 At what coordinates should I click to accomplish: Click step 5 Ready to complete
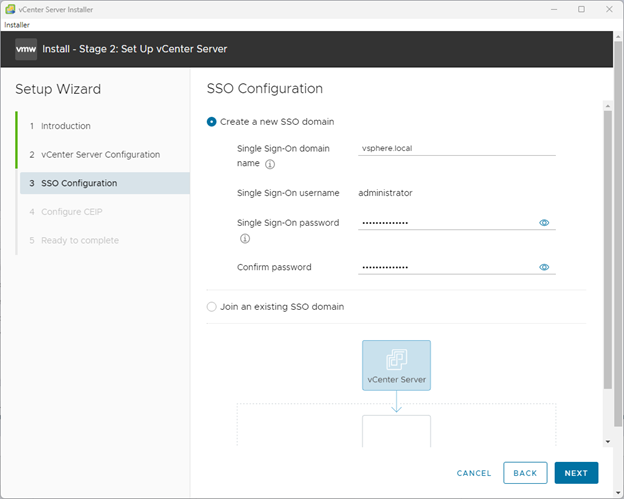click(74, 240)
